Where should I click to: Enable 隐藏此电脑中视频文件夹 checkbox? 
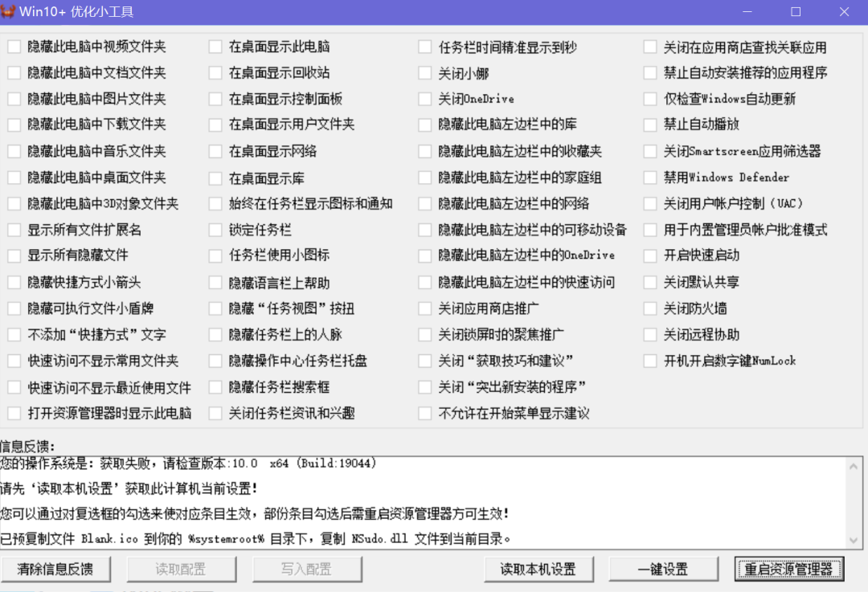point(14,47)
